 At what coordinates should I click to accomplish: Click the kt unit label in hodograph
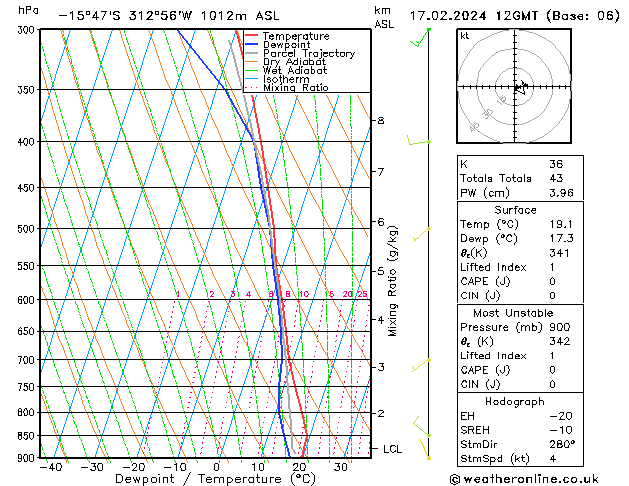tap(465, 36)
